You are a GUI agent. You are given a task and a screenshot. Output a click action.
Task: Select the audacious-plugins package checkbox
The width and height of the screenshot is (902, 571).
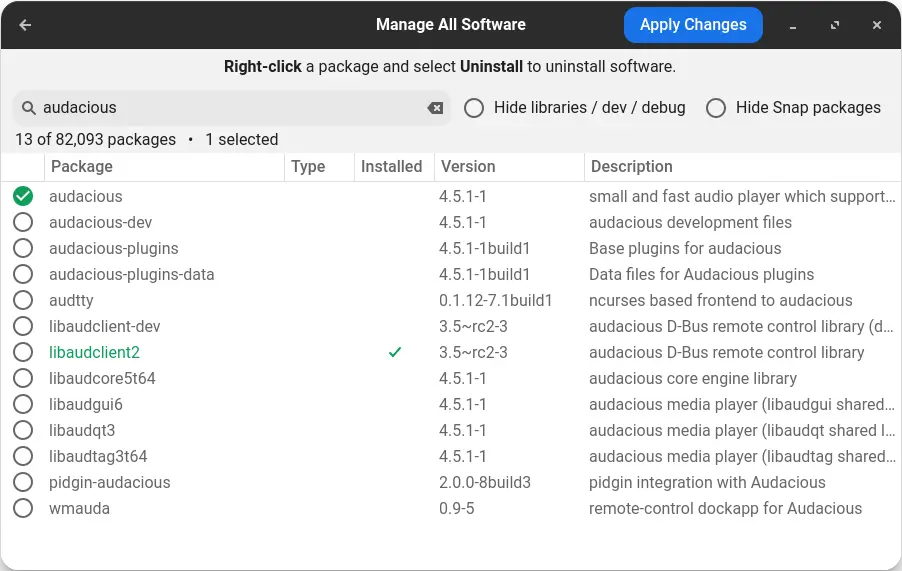(x=23, y=248)
